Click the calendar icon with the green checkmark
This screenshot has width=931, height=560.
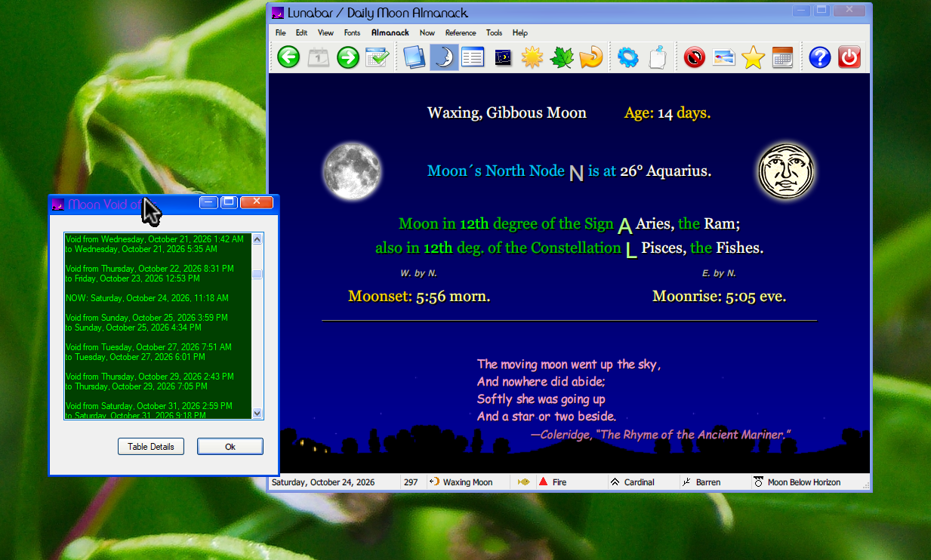pos(377,57)
